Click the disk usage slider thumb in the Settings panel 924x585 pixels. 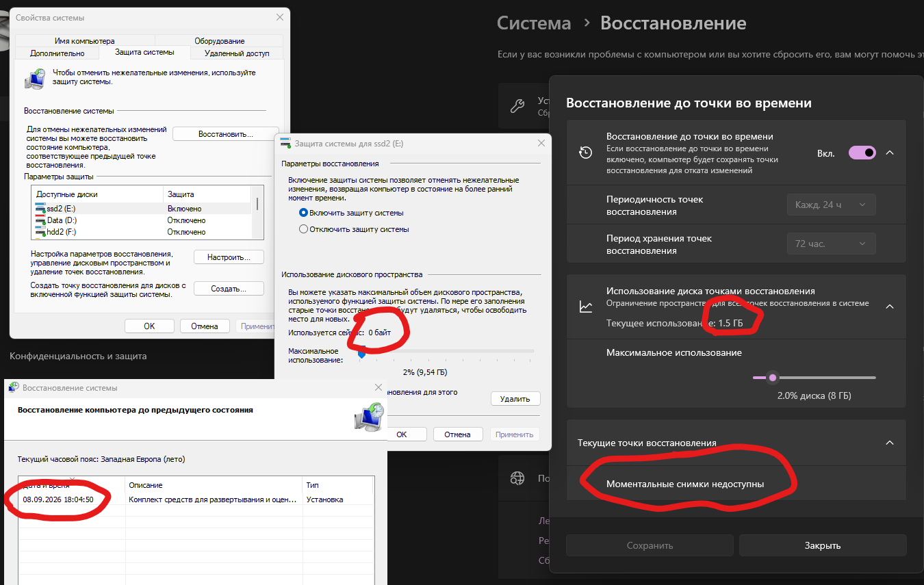pos(773,378)
